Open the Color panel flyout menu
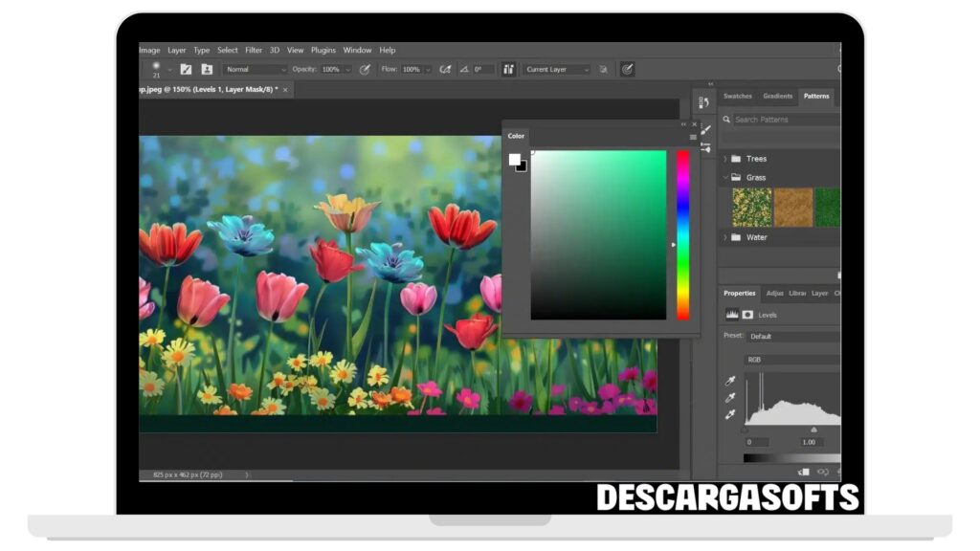980x551 pixels. coord(693,137)
